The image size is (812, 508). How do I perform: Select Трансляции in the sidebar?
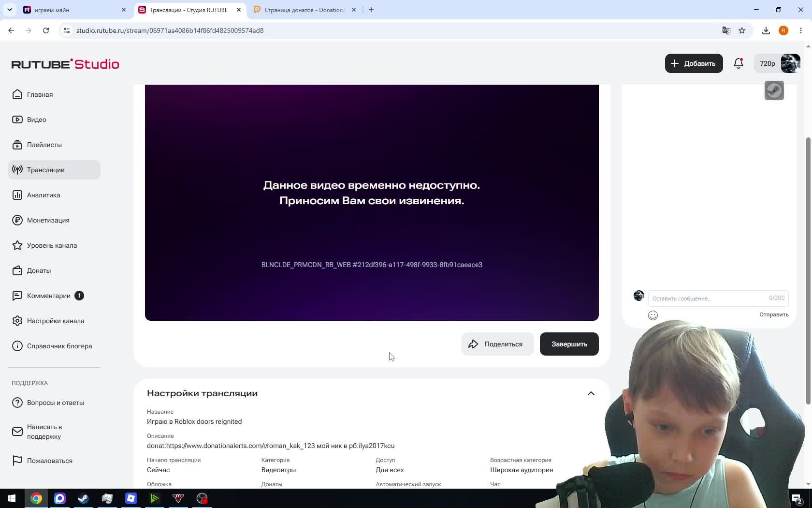pos(54,170)
